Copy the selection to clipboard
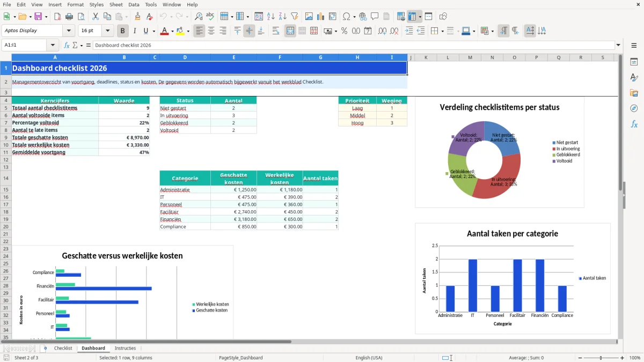 pyautogui.click(x=107, y=17)
